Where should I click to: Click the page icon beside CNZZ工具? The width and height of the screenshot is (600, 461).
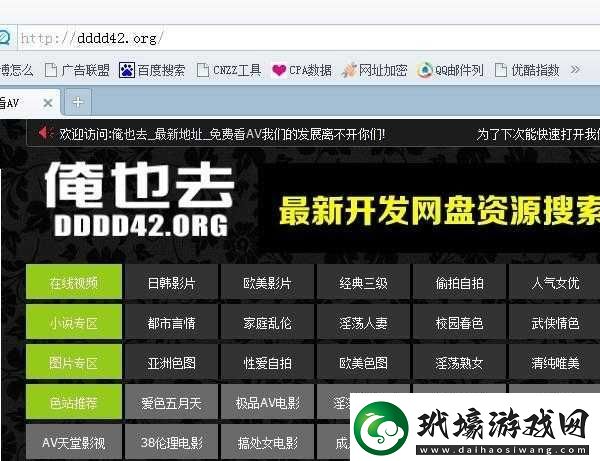click(202, 70)
